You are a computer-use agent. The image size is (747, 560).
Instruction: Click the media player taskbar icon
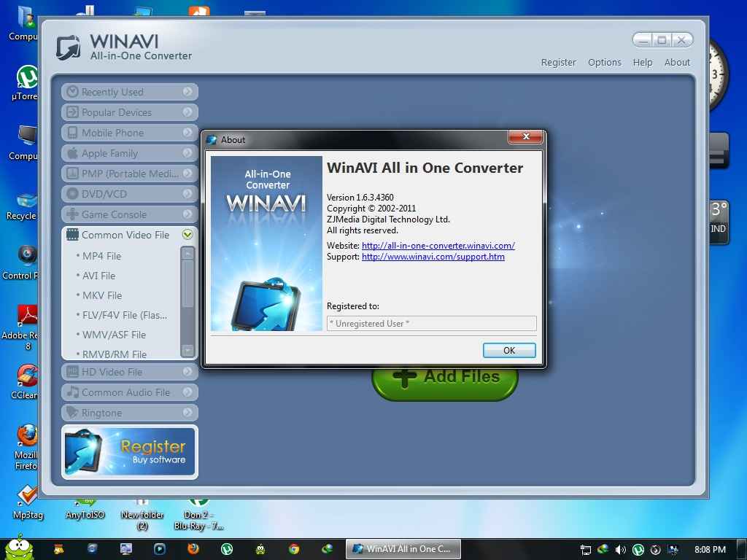pyautogui.click(x=160, y=549)
